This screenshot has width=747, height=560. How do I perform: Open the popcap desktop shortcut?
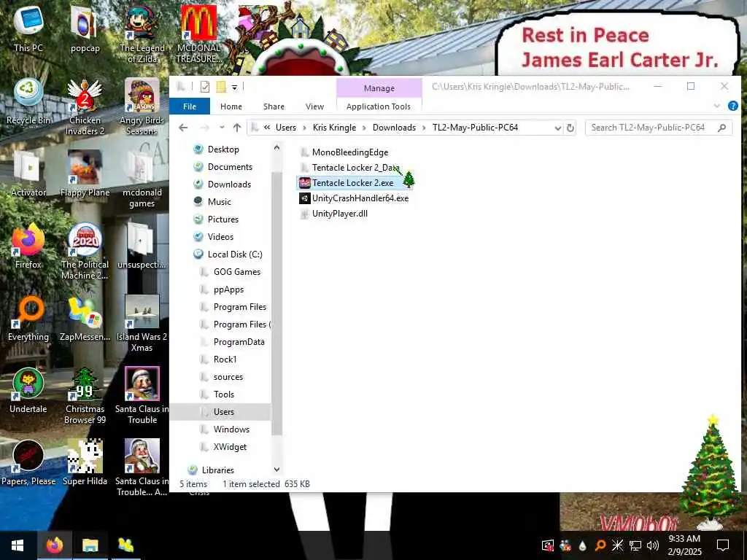[85, 28]
